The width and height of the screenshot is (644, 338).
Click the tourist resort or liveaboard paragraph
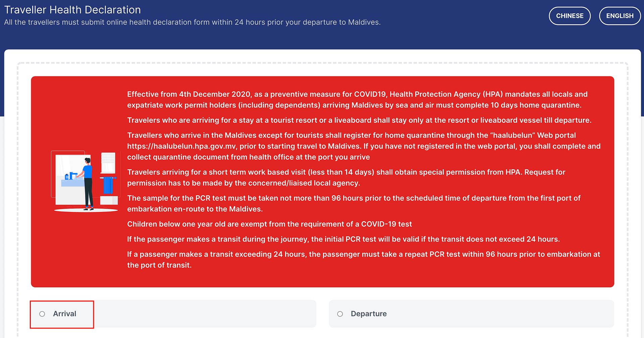coord(359,120)
